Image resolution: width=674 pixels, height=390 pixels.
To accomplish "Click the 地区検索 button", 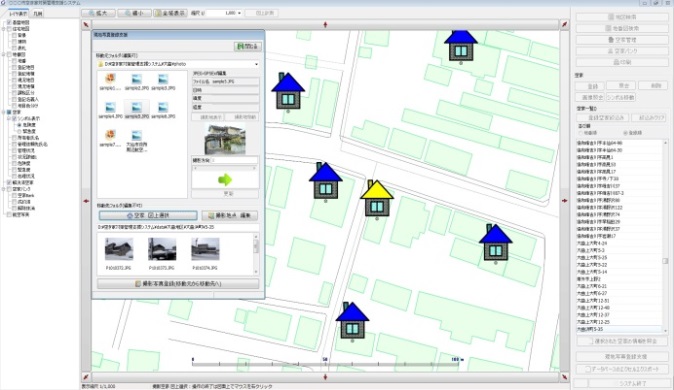I will tap(622, 17).
